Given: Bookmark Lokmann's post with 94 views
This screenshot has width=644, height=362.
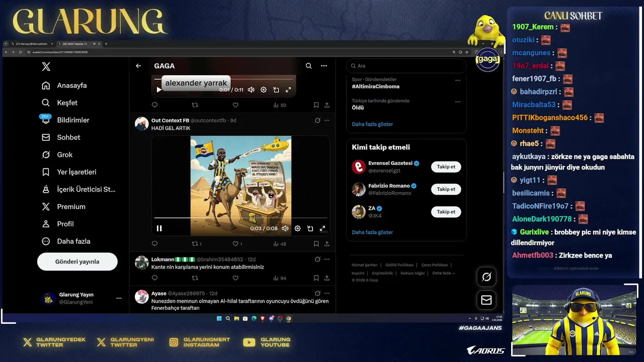Looking at the screenshot, I should tap(316, 278).
